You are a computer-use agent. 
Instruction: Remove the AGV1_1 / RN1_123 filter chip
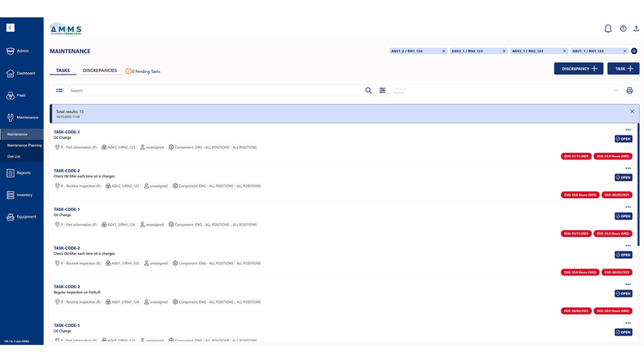click(x=625, y=51)
